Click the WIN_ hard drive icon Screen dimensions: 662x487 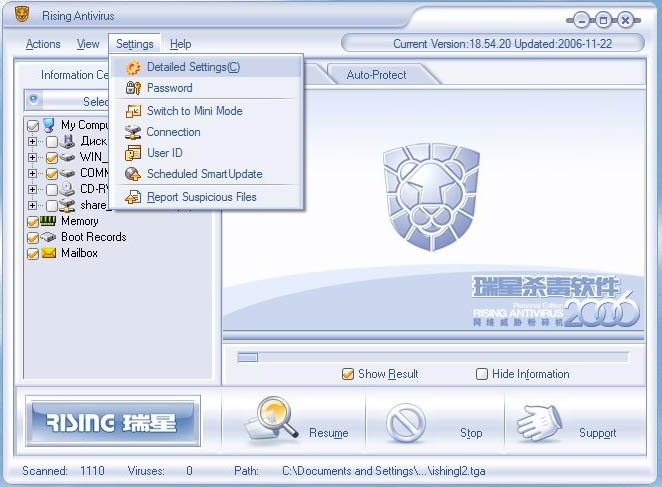pyautogui.click(x=67, y=157)
